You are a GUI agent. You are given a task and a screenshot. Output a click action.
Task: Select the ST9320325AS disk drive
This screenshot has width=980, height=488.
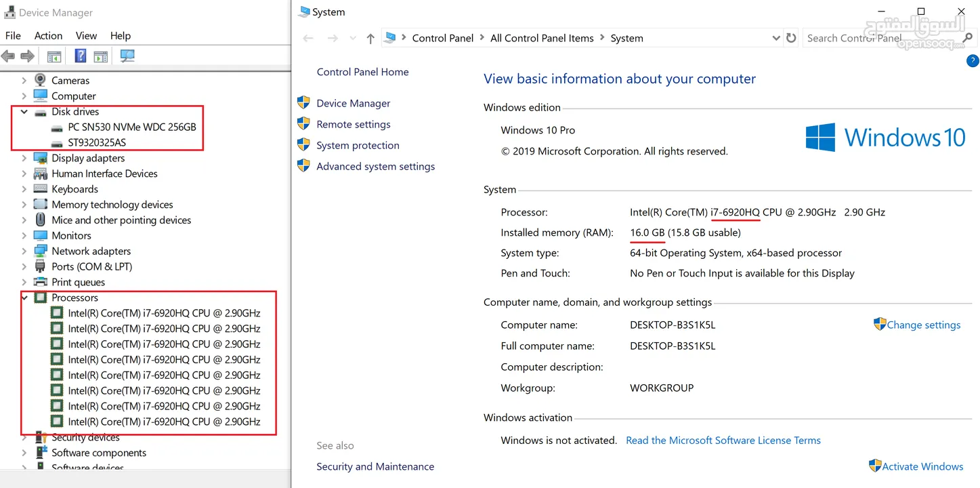tap(97, 142)
